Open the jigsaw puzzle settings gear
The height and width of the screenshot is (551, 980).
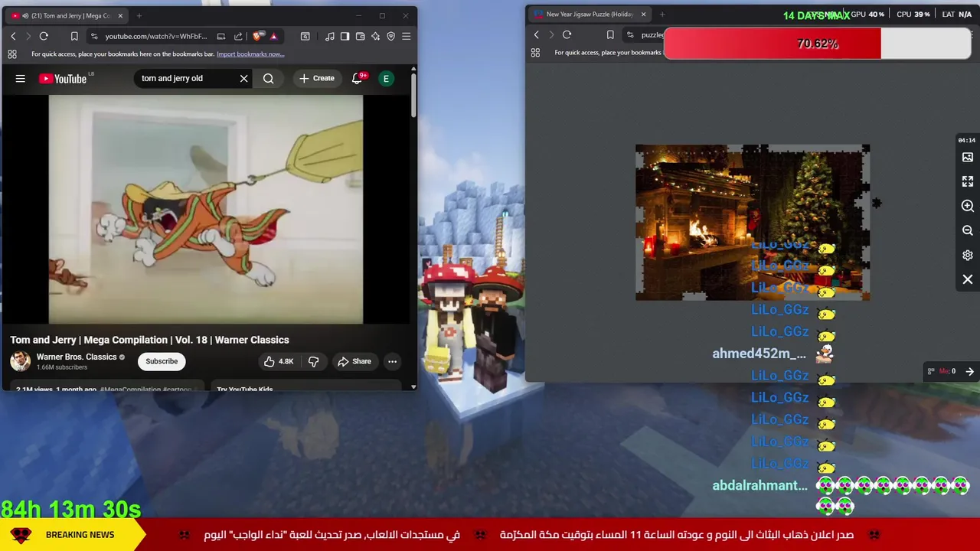click(x=968, y=255)
